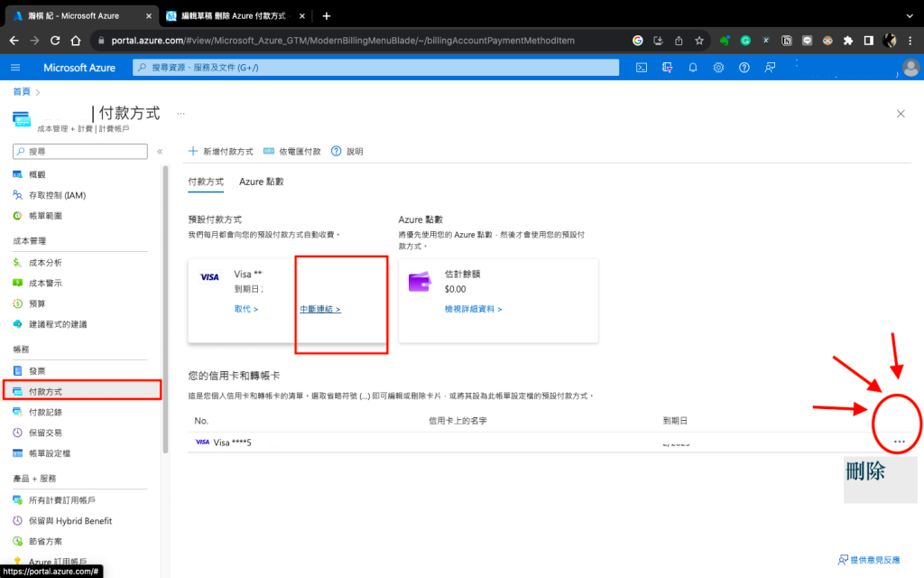Open the notifications bell
This screenshot has height=578, width=924.
point(692,68)
